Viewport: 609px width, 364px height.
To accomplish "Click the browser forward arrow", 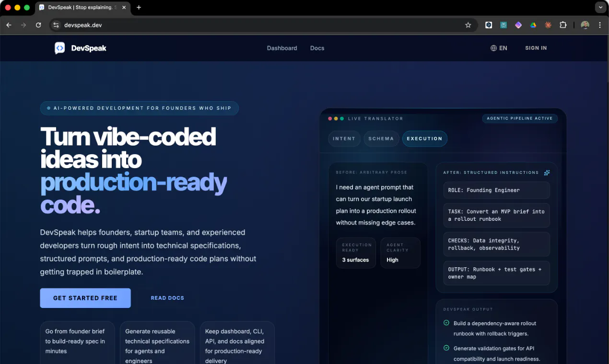I will pos(23,25).
